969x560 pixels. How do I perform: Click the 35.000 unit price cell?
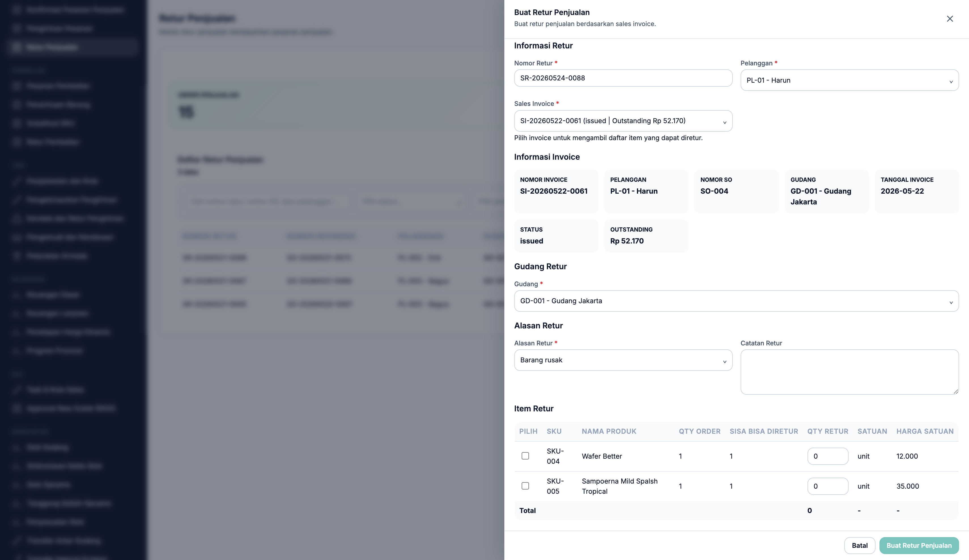(x=908, y=486)
